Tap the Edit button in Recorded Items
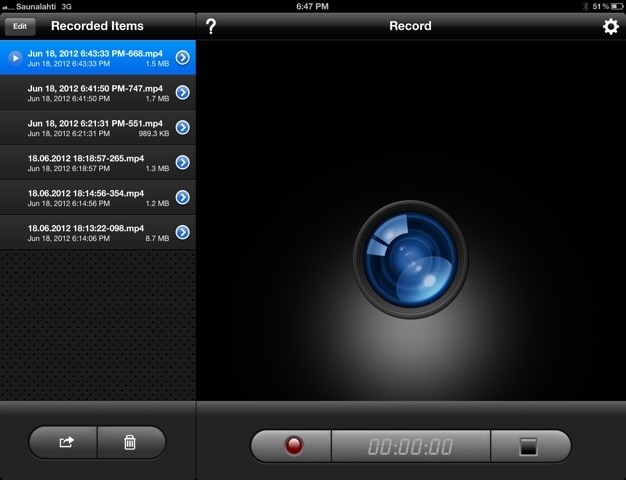Viewport: 626px width, 480px height. tap(20, 26)
